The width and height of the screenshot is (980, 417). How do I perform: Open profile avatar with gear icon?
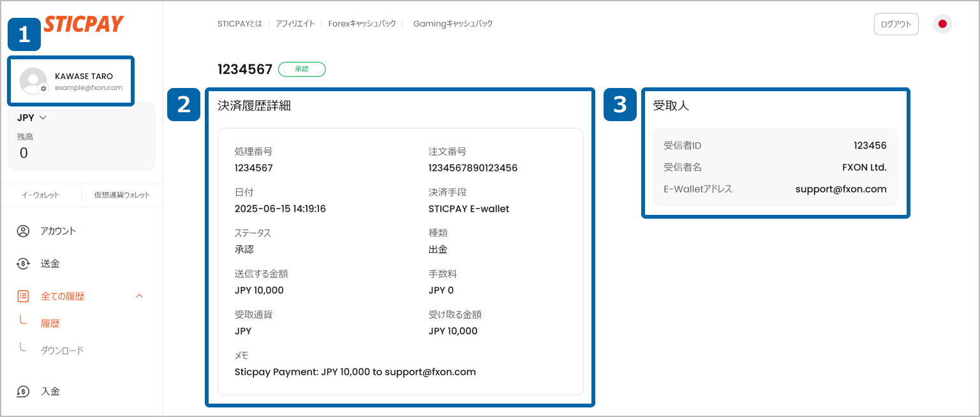tap(33, 81)
